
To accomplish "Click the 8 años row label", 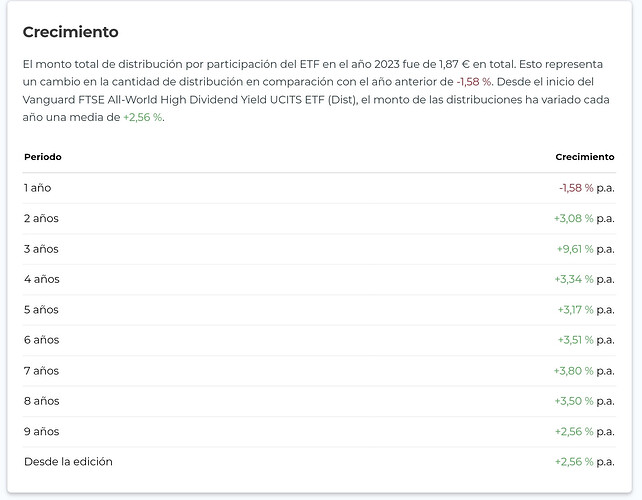I will pos(41,401).
